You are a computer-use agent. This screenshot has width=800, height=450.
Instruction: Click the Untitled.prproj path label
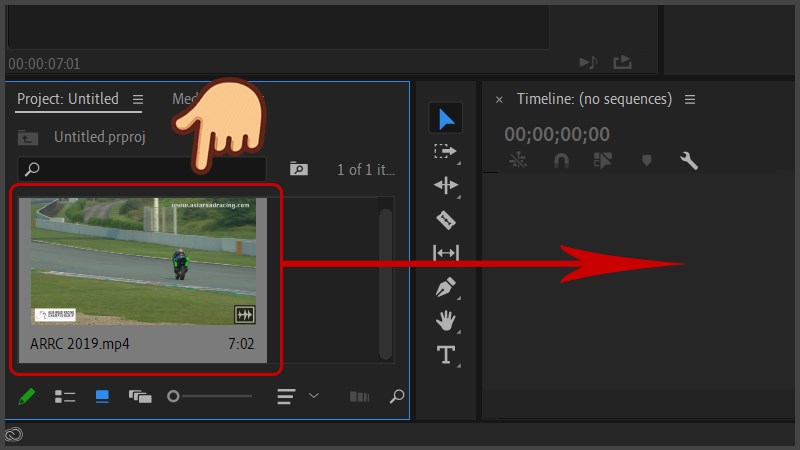pyautogui.click(x=100, y=137)
